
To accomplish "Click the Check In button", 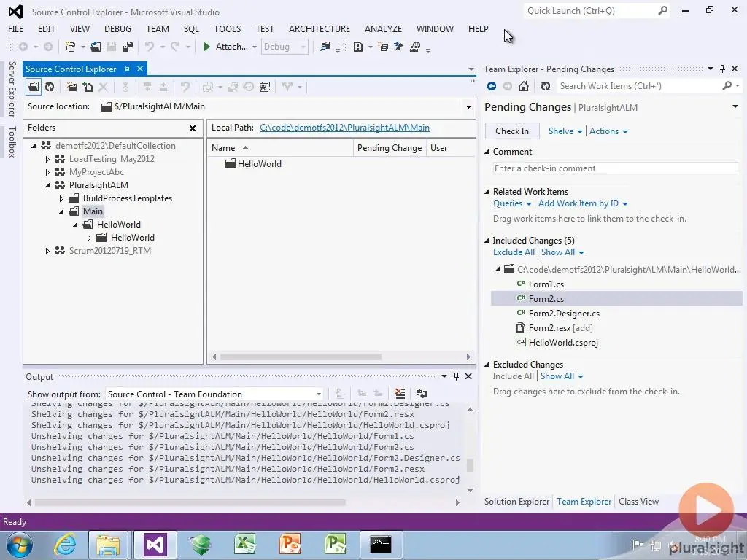I will pos(512,131).
